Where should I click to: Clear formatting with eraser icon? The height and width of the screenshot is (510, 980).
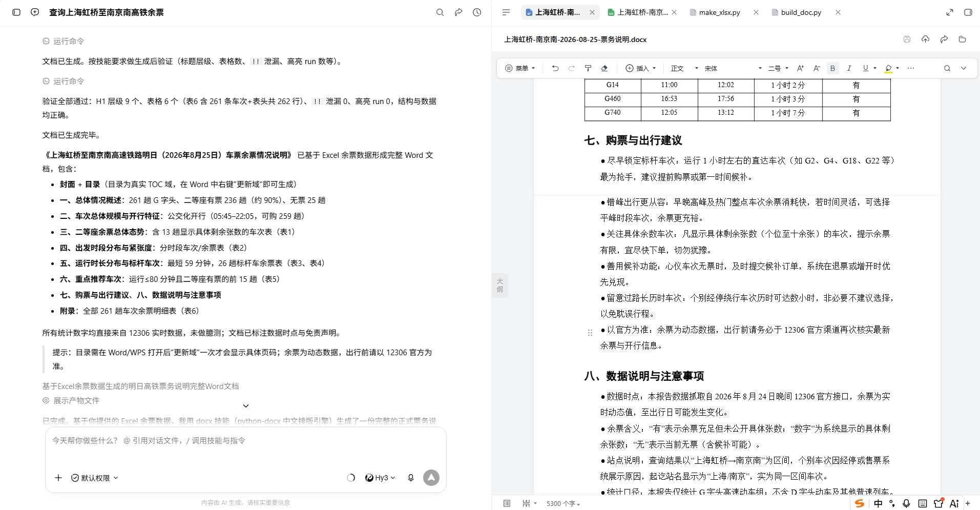pos(604,68)
